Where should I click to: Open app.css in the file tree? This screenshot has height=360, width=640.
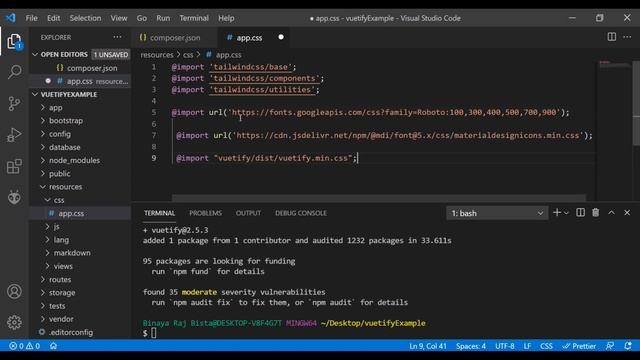(x=80, y=213)
